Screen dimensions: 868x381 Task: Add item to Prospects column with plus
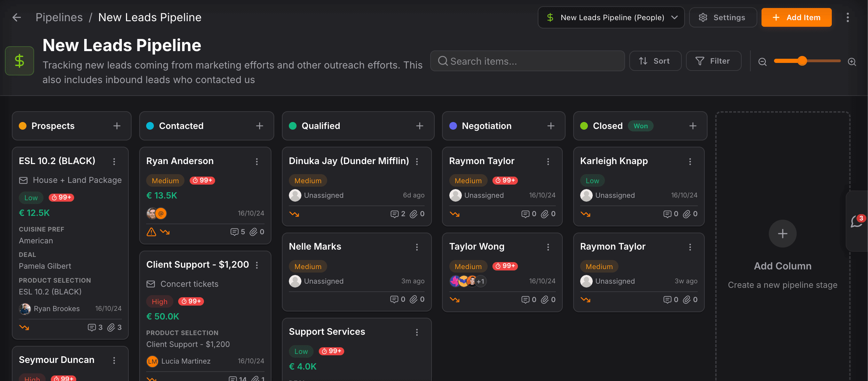tap(117, 126)
